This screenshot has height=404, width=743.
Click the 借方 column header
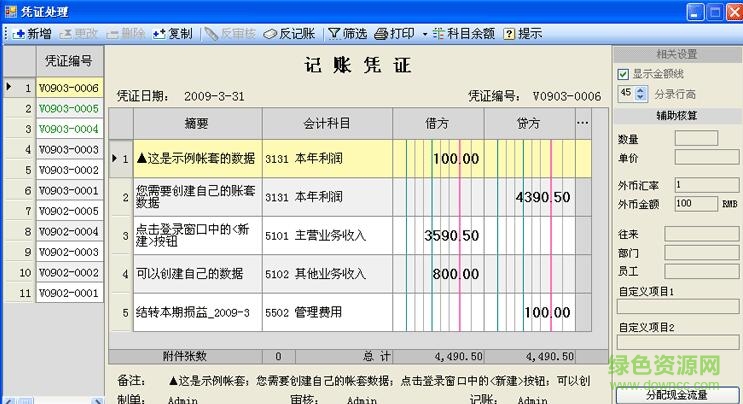(438, 124)
